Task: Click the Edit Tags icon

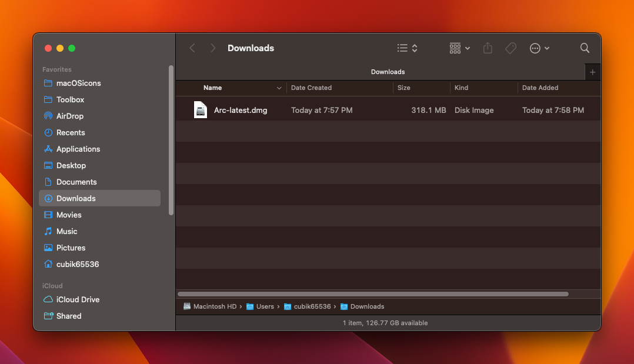Action: click(x=511, y=48)
